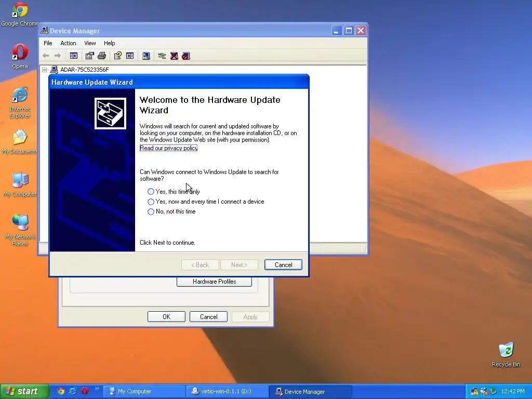532x399 pixels.
Task: Open the Help menu in Device Manager
Action: (x=109, y=43)
